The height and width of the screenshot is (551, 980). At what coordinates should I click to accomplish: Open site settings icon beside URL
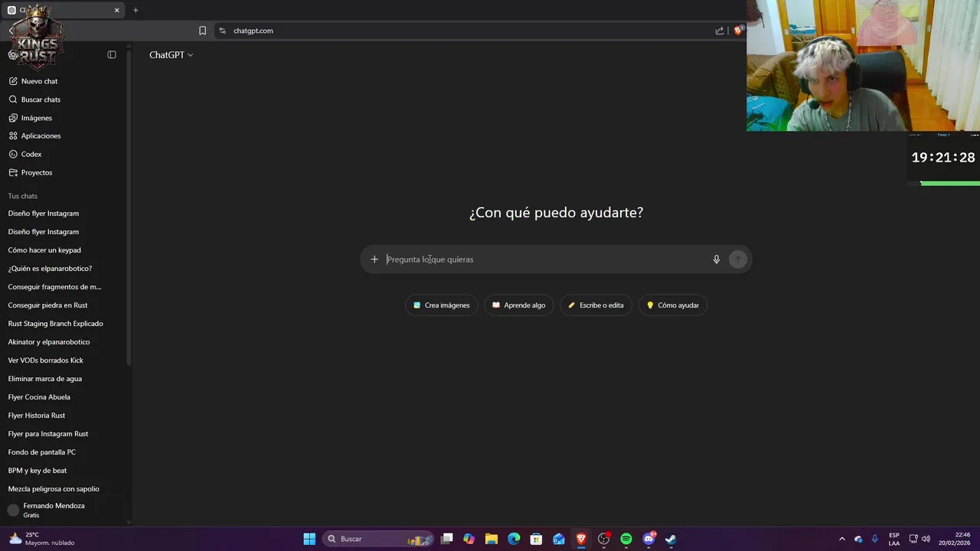222,31
